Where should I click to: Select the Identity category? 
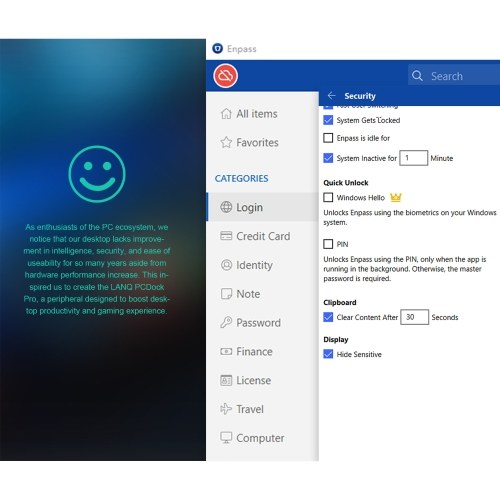[262, 265]
